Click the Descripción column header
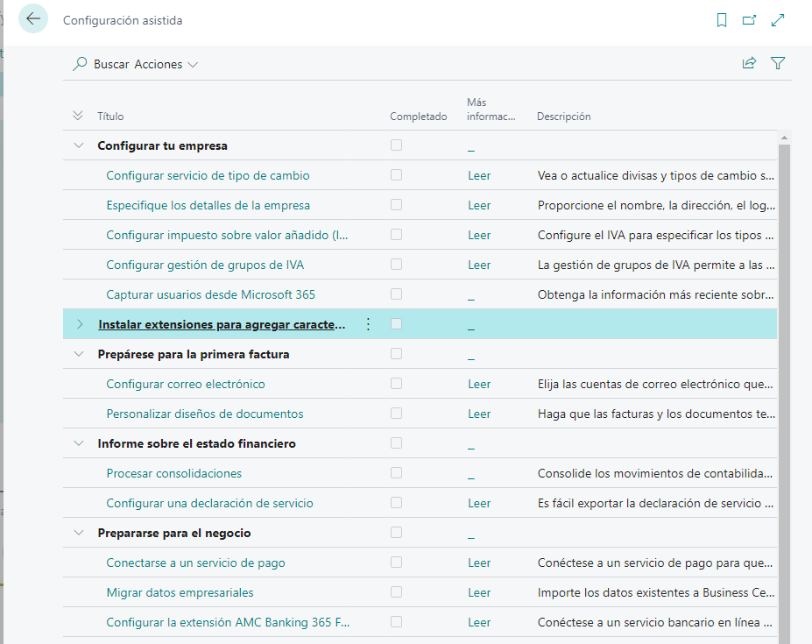This screenshot has height=644, width=812. point(563,116)
